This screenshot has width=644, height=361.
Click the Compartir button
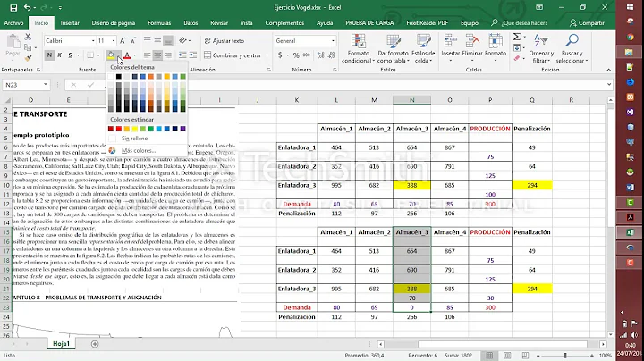click(x=587, y=23)
